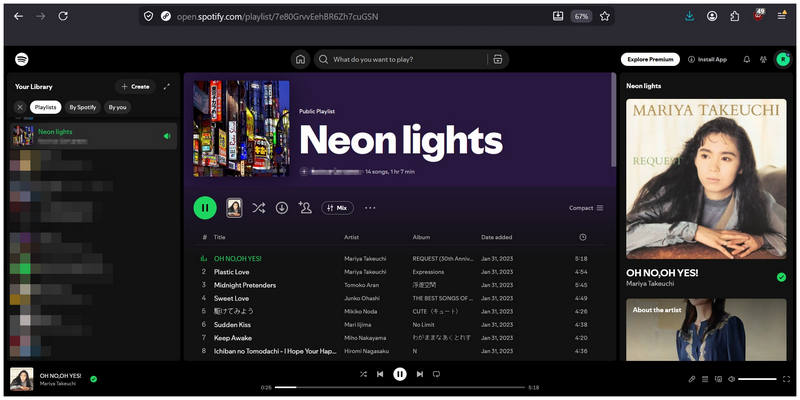Image resolution: width=800 pixels, height=400 pixels.
Task: Go to Spotify Home
Action: 301,59
